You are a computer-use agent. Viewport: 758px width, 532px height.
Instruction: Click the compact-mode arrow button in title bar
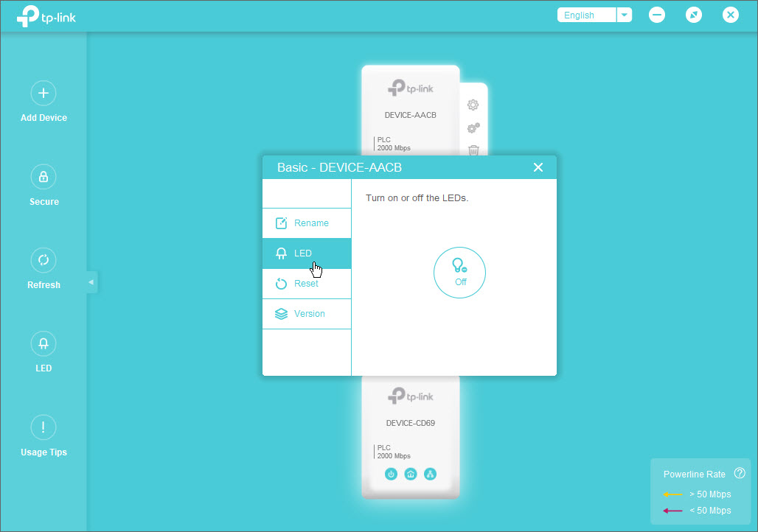[x=694, y=15]
